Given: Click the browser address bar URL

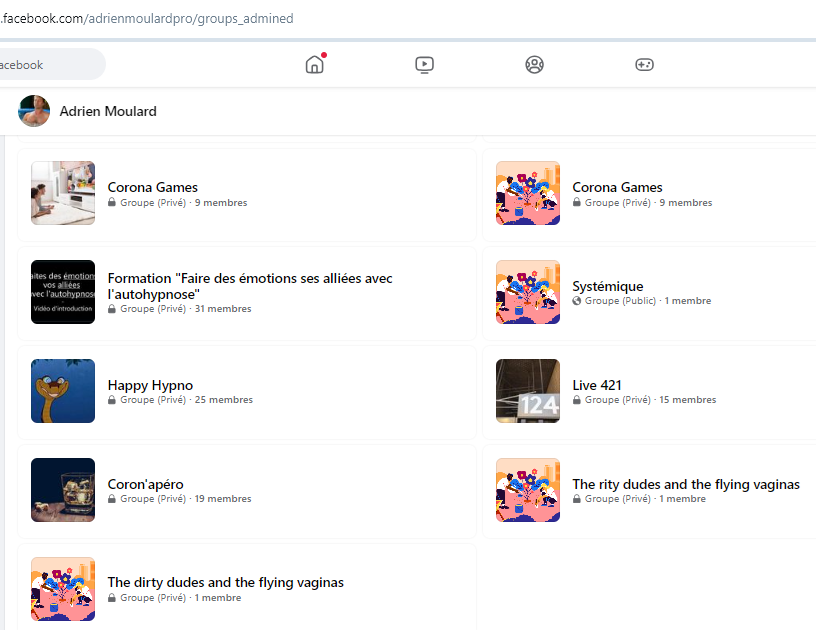Looking at the screenshot, I should pyautogui.click(x=150, y=19).
